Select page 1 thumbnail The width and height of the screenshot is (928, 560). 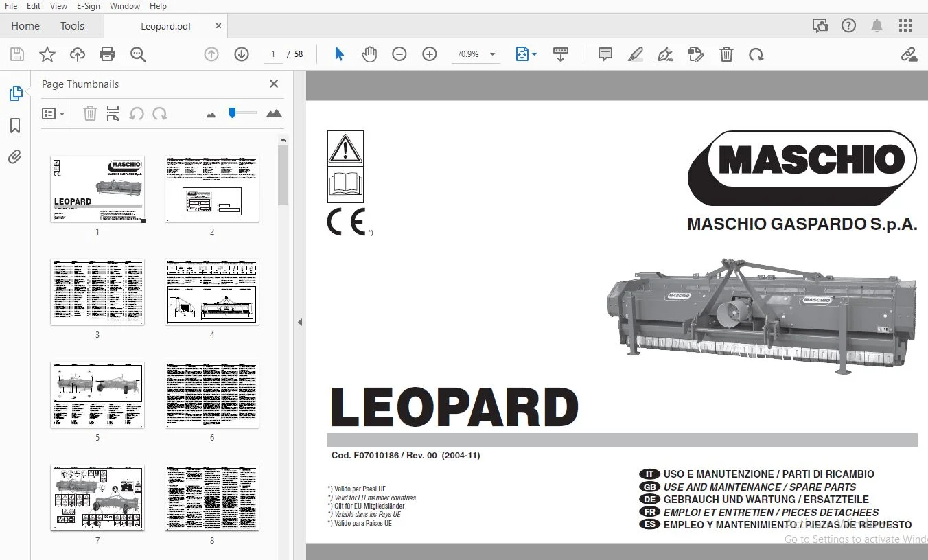[97, 189]
